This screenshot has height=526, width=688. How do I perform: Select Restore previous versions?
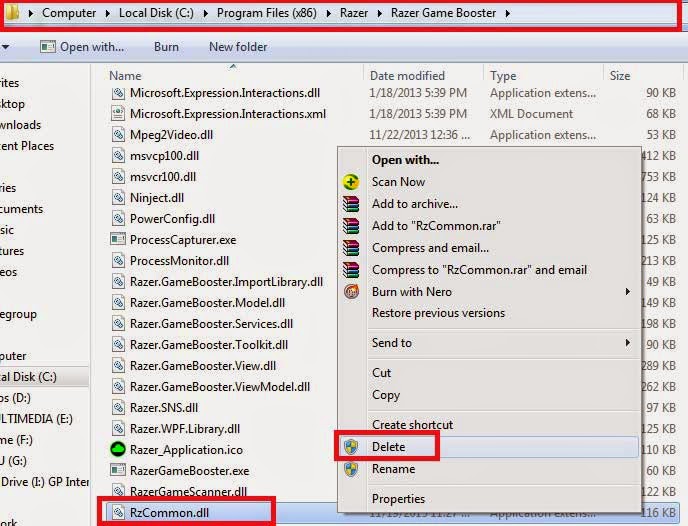[438, 313]
